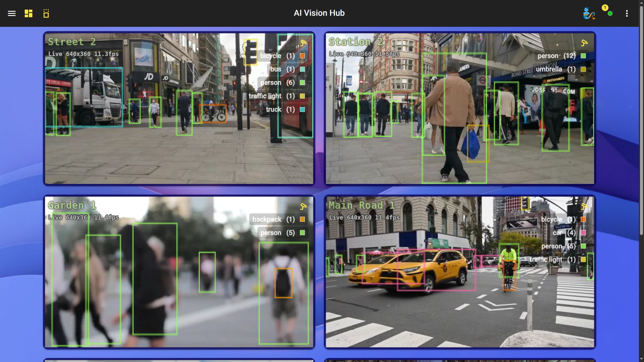The width and height of the screenshot is (644, 362).
Task: Open the hamburger navigation menu
Action: tap(12, 13)
